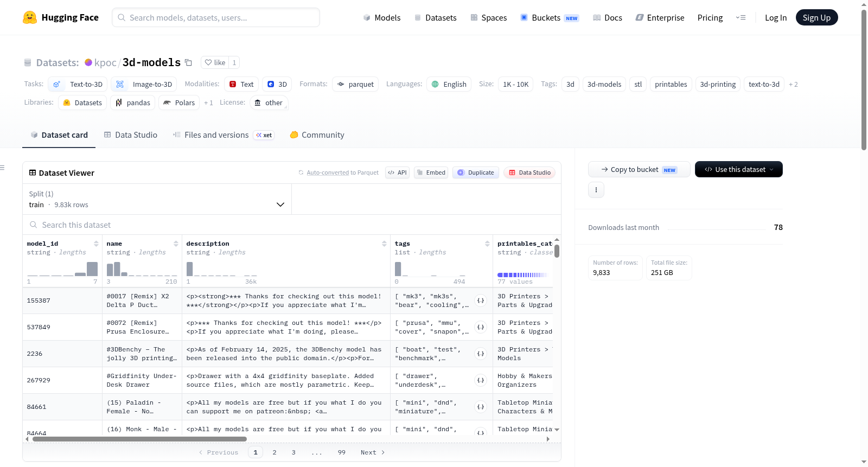Open Docs in the top navigation
Image resolution: width=868 pixels, height=467 pixels.
point(608,18)
